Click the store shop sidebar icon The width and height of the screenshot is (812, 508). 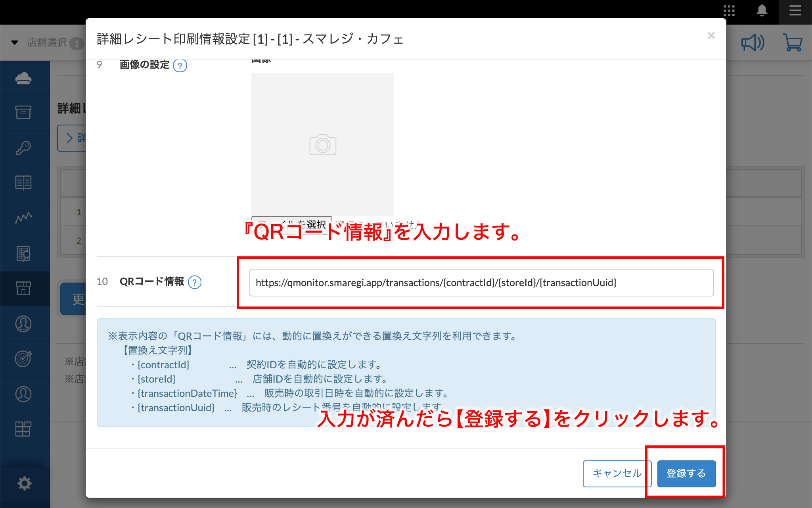click(23, 288)
